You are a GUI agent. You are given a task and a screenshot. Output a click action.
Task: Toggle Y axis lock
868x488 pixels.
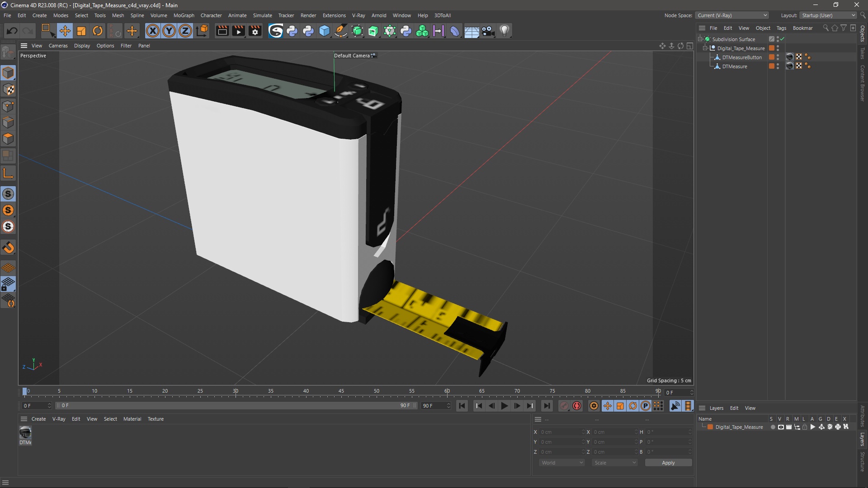[169, 31]
